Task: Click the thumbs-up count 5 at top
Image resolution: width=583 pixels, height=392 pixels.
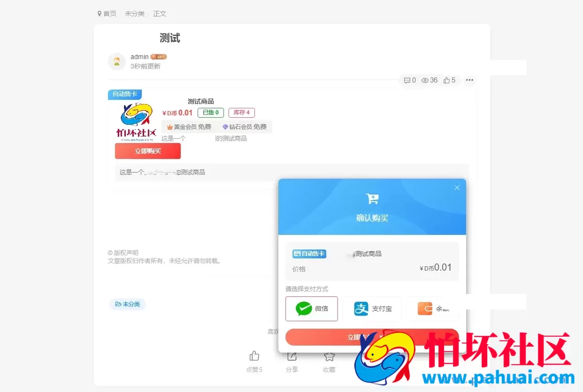Action: pos(449,80)
